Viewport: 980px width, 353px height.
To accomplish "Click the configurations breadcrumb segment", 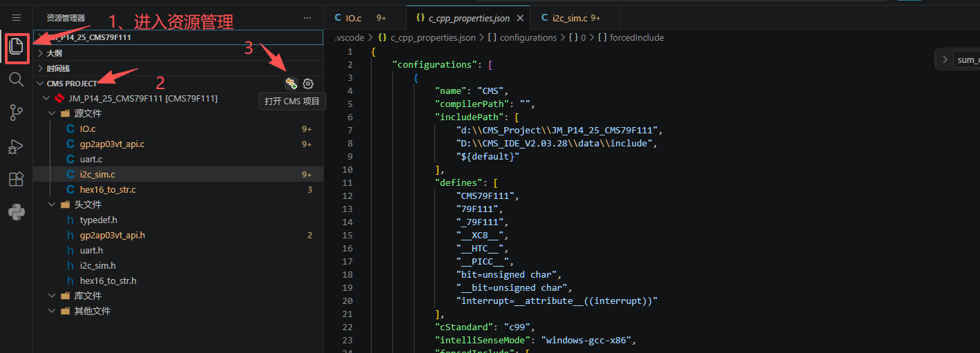I will tap(528, 38).
